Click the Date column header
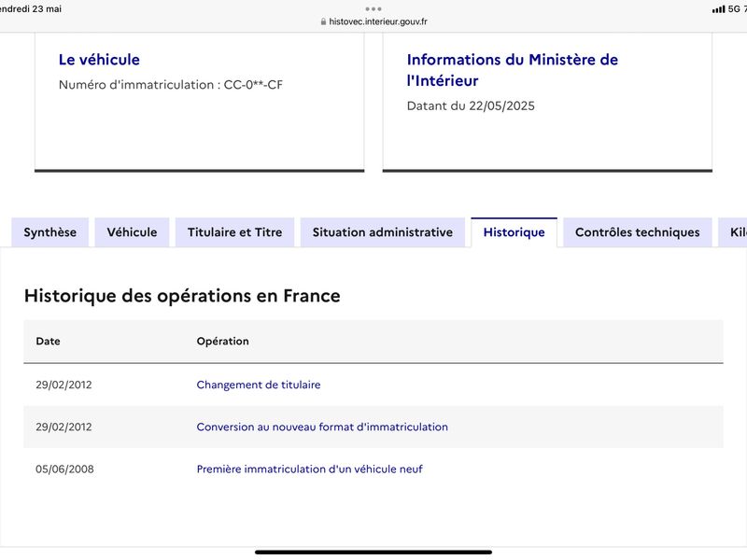747x560 pixels. pyautogui.click(x=49, y=341)
